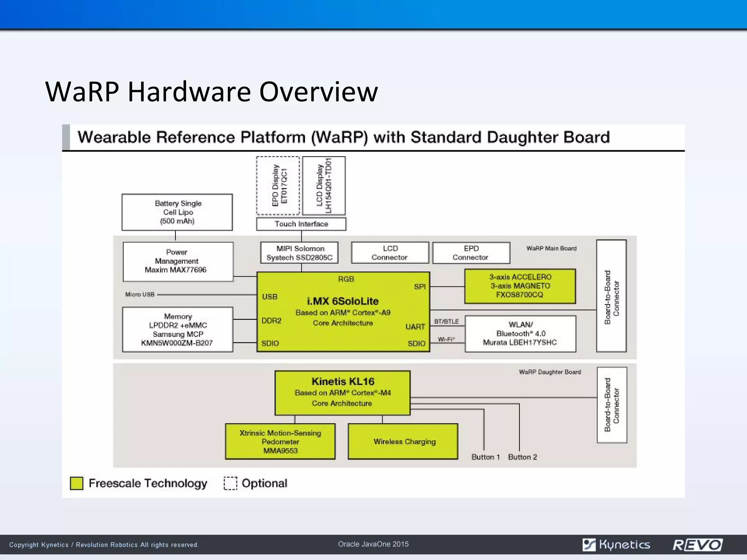The height and width of the screenshot is (560, 747).
Task: Click the 'DDR2' port label on i.MX
Action: pos(271,320)
